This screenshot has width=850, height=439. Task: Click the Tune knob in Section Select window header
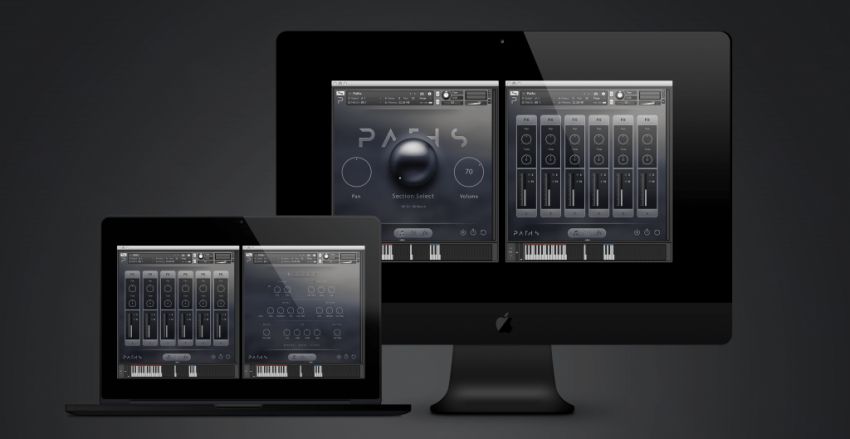click(446, 95)
